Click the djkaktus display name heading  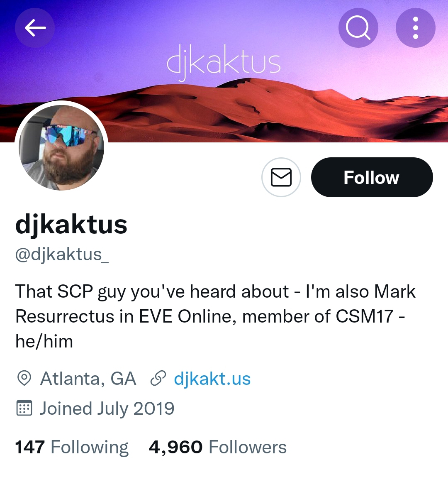71,225
